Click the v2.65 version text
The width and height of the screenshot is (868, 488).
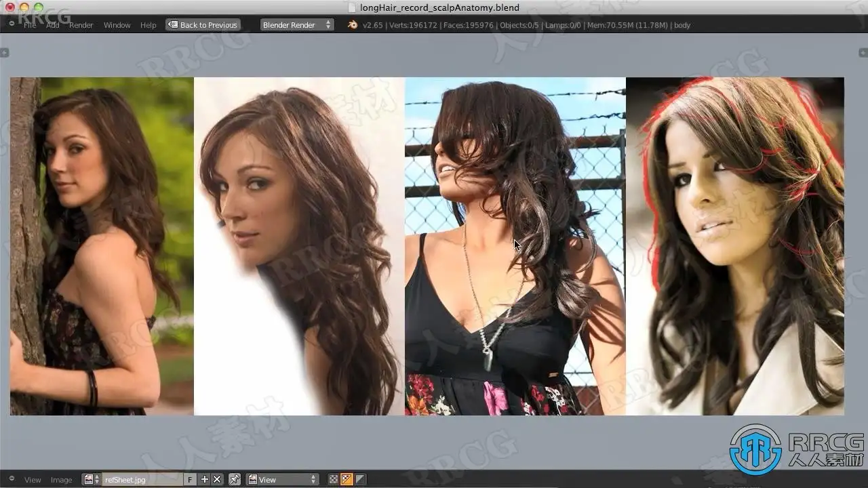(373, 25)
